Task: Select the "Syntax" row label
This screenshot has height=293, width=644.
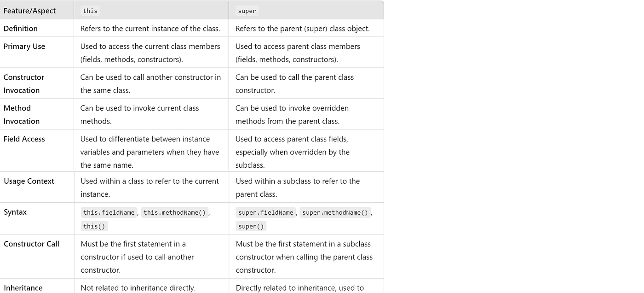Action: [15, 212]
